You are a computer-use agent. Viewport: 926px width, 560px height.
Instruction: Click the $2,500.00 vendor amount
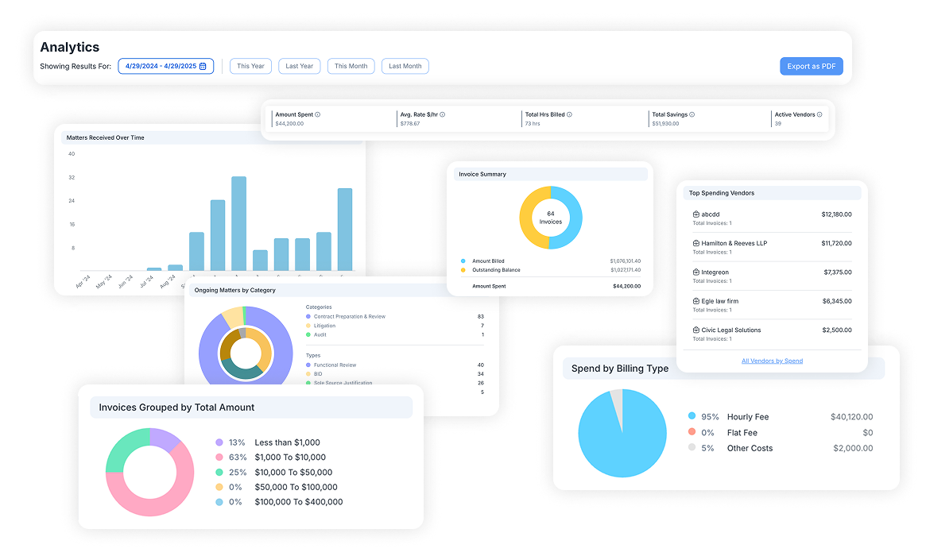[837, 330]
